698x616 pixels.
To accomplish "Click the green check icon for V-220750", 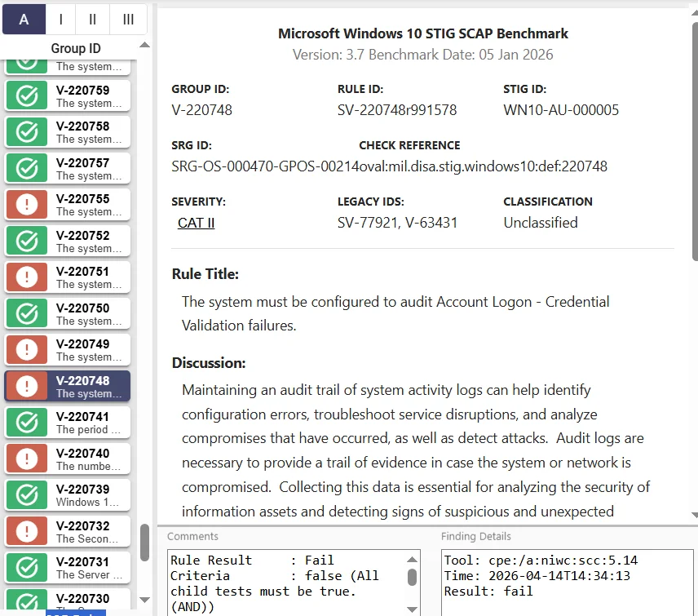I will pos(27,313).
